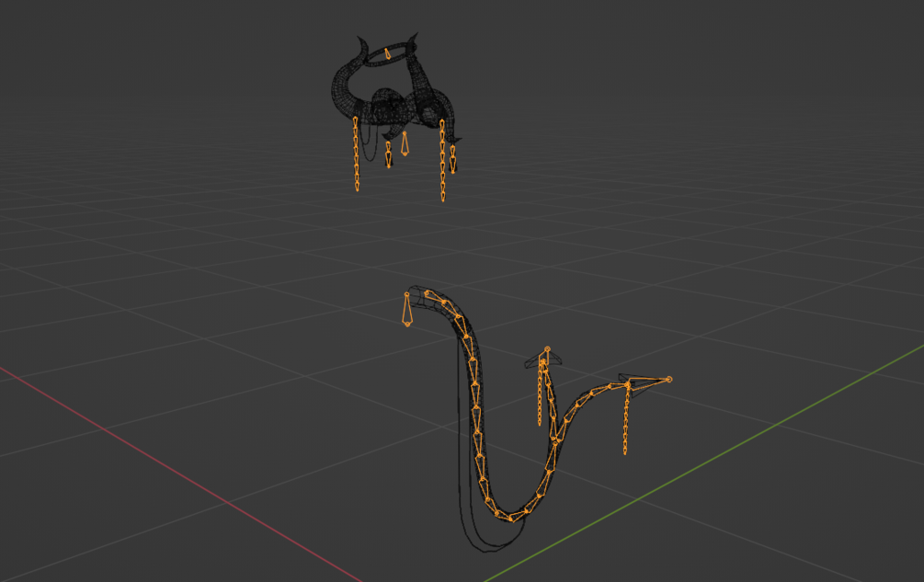The height and width of the screenshot is (582, 924).
Task: Select the bone chain hanging below tail tip
Action: [626, 421]
